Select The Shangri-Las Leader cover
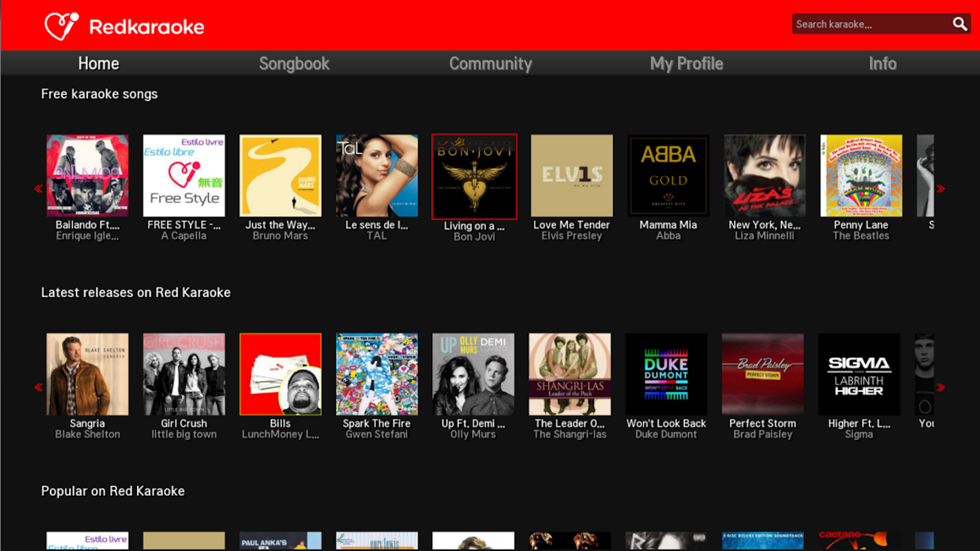This screenshot has height=551, width=980. [570, 375]
